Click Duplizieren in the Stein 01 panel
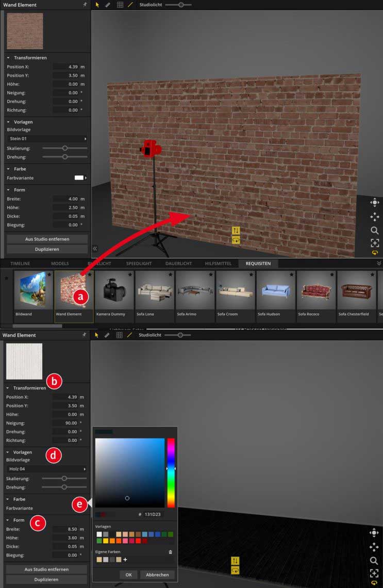 [47, 249]
